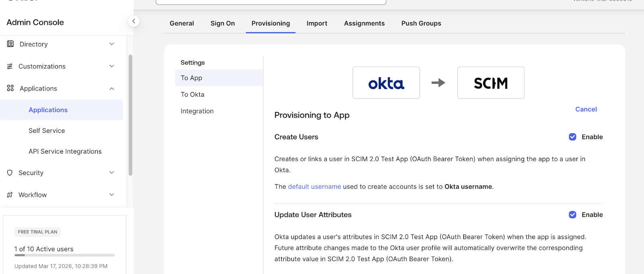644x274 pixels.
Task: Select To Okta in Settings list
Action: [192, 95]
